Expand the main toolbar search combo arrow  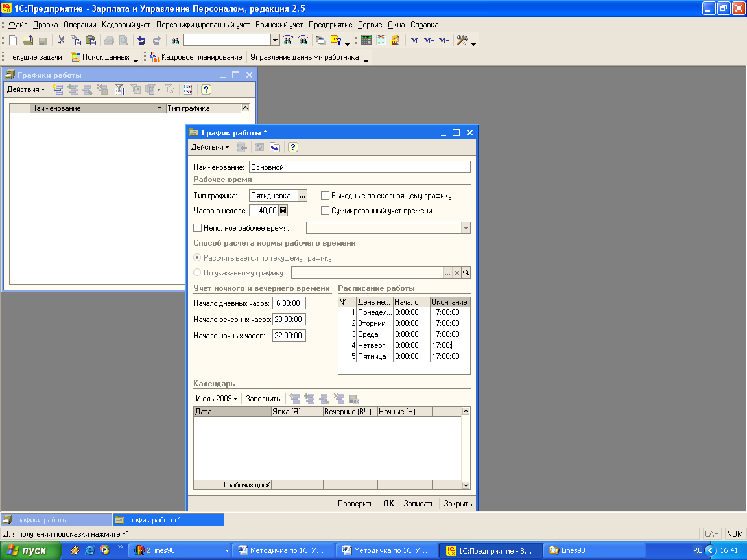coord(275,40)
